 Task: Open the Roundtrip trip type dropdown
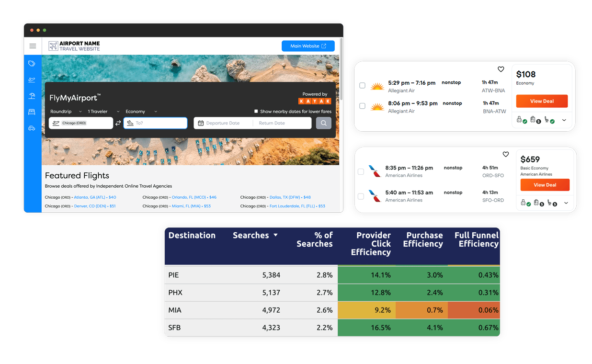tap(66, 112)
